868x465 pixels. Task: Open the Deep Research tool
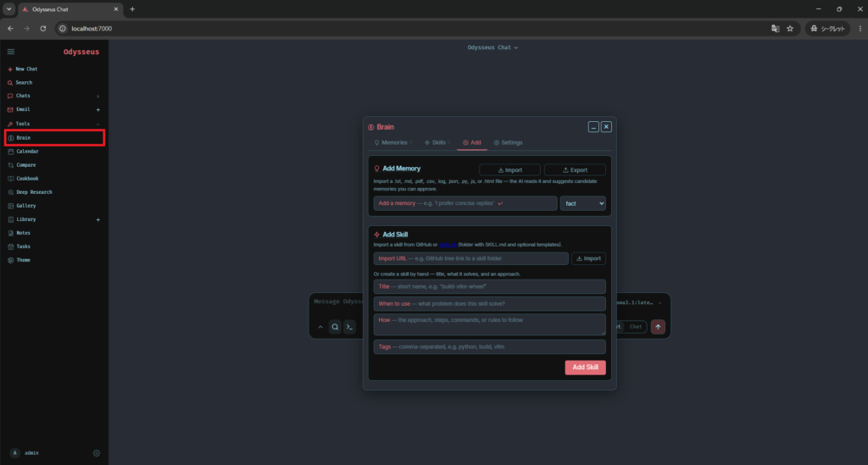[30, 192]
